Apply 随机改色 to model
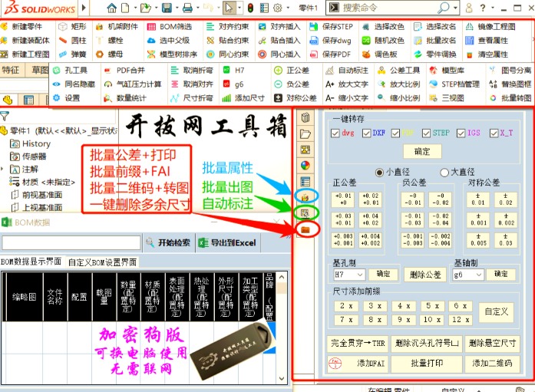Screen dimensions: 535x392 [383, 41]
